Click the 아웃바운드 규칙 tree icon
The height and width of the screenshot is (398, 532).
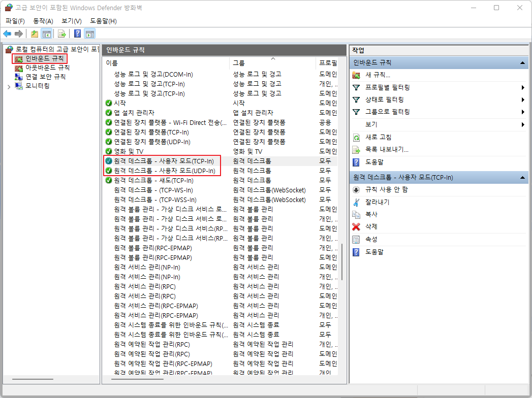tap(19, 68)
